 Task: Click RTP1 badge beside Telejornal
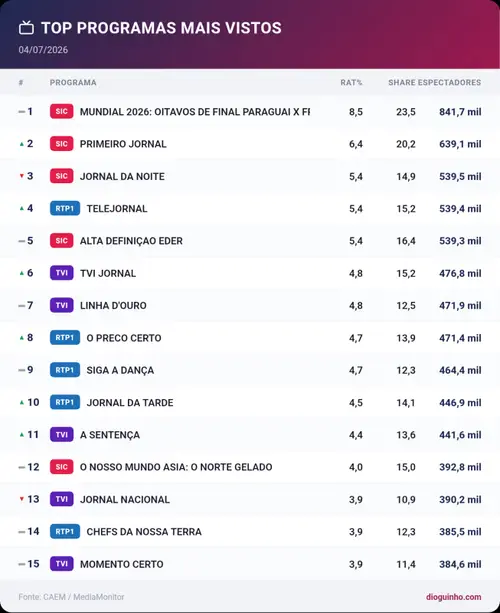(x=65, y=208)
